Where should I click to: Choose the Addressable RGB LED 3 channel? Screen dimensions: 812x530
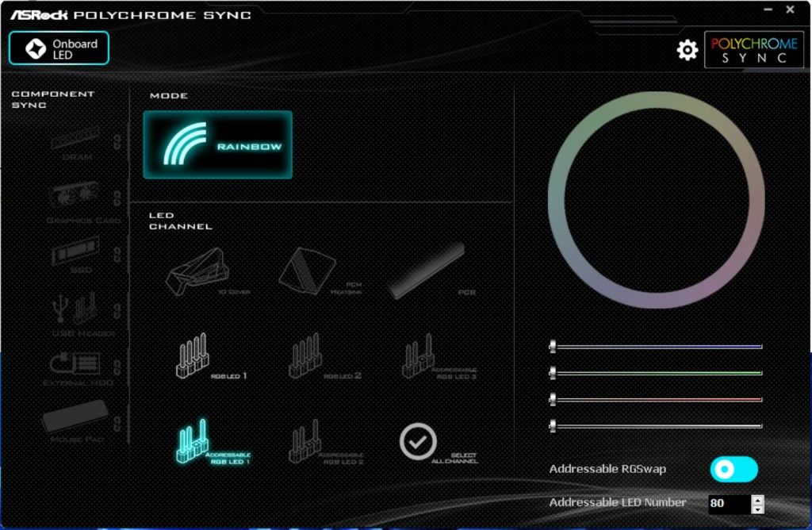(439, 356)
